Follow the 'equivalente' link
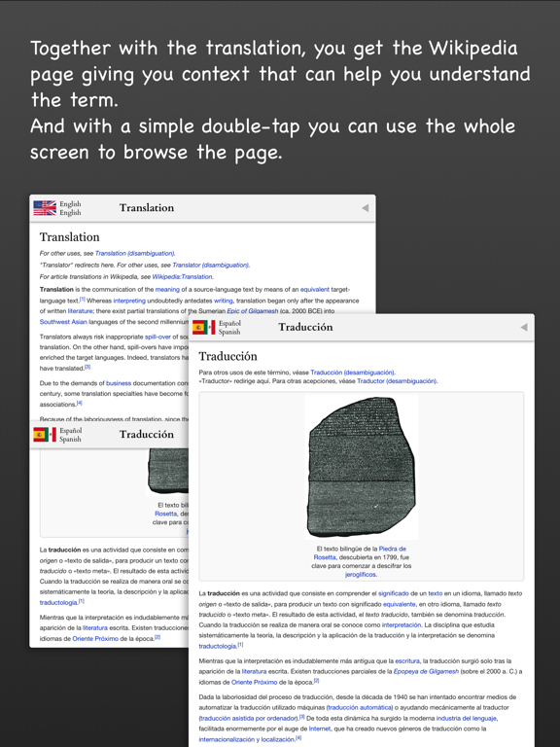The width and height of the screenshot is (560, 747). click(400, 604)
